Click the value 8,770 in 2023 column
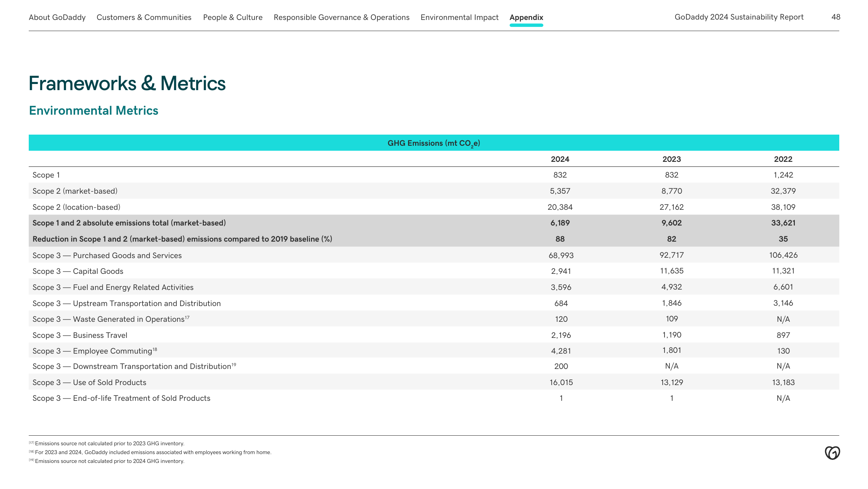Screen dimensions: 868x489 (671, 191)
